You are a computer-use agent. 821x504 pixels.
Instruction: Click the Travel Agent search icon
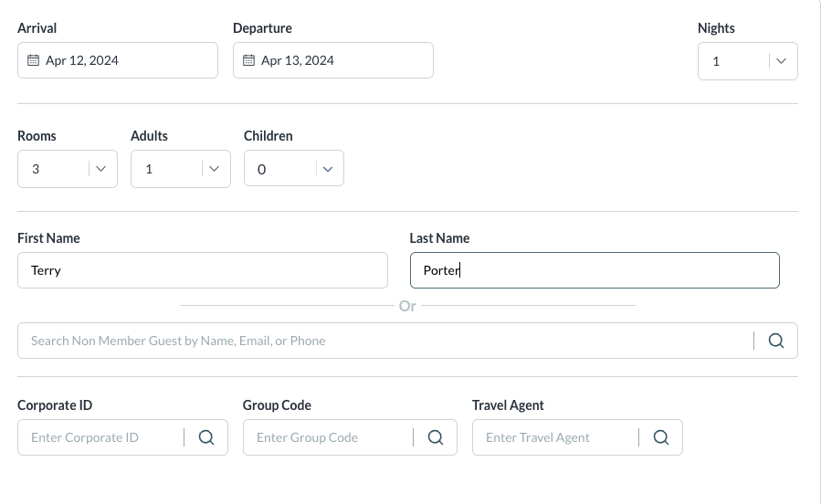661,437
